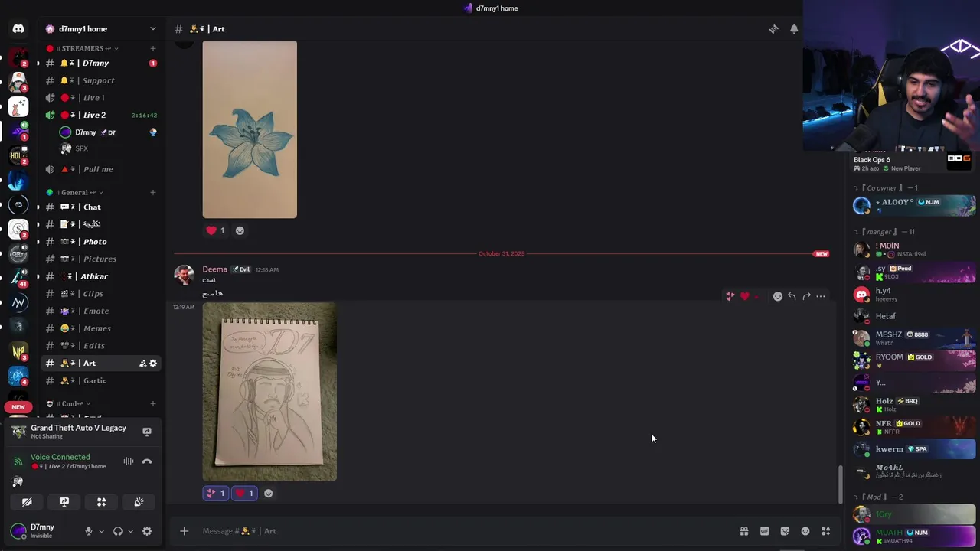
Task: Open emoji picker in message bar
Action: pos(805,531)
